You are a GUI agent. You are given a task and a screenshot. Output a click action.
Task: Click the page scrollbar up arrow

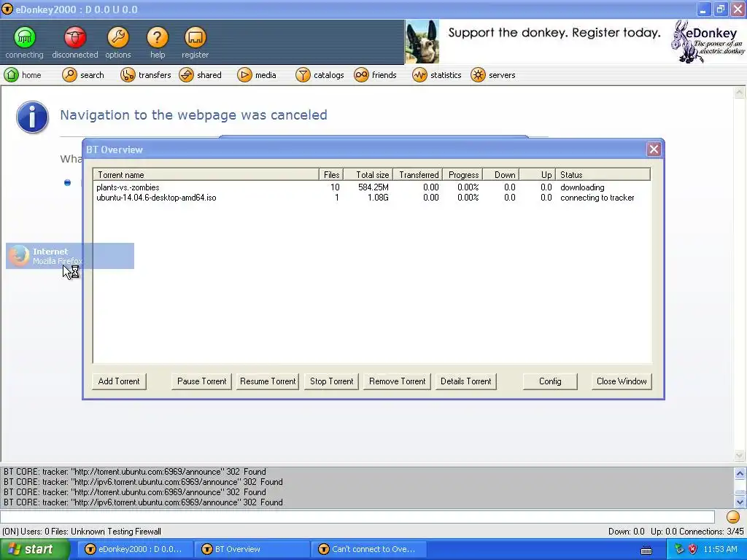pyautogui.click(x=740, y=93)
